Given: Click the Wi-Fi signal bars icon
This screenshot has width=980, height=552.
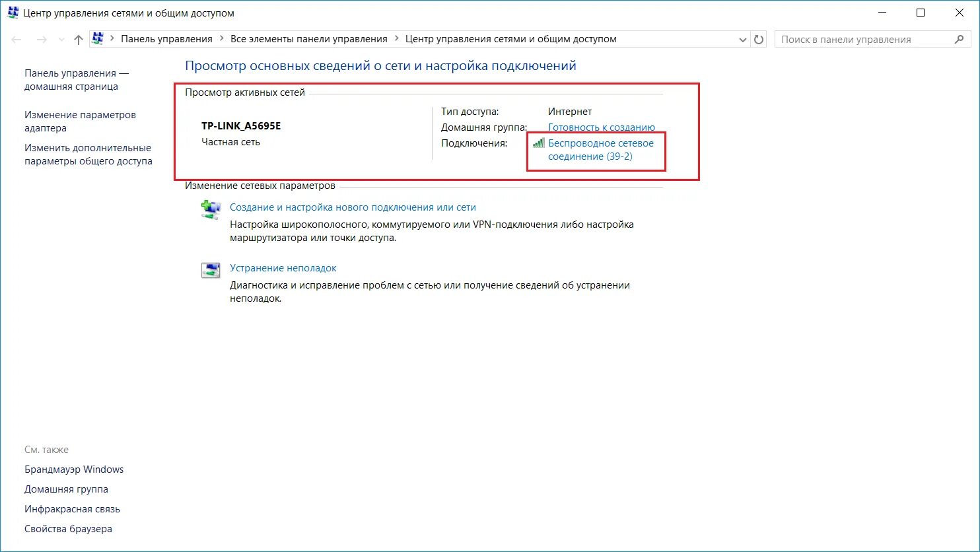Looking at the screenshot, I should pos(539,143).
